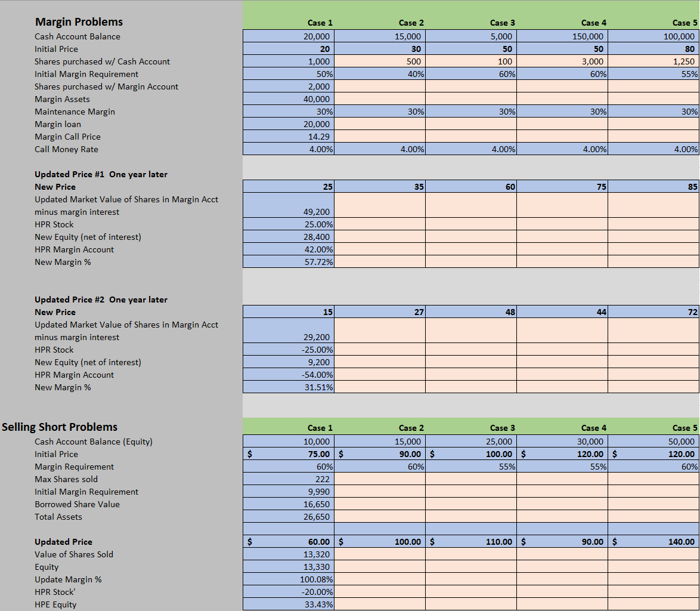Click Case 2 initial margin requirement 40%

[380, 74]
